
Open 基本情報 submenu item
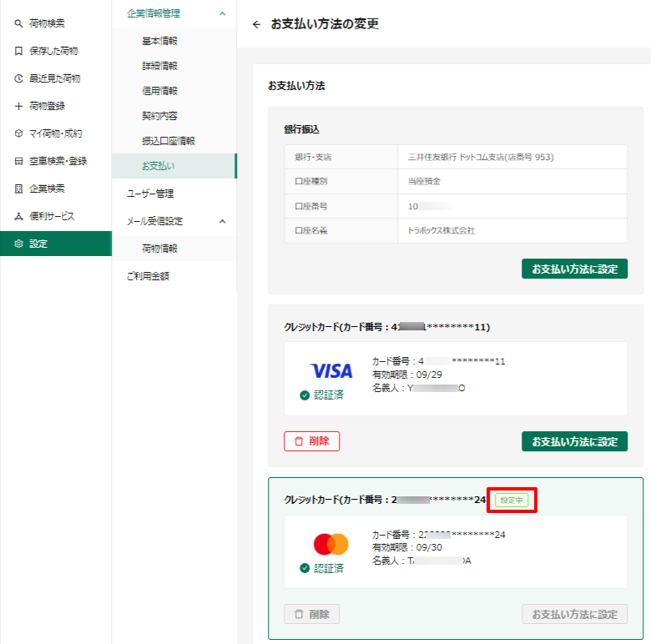pyautogui.click(x=174, y=41)
